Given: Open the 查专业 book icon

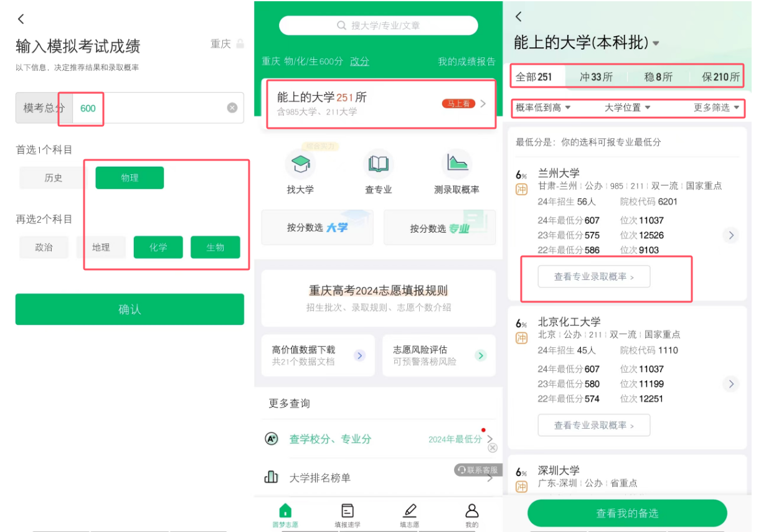Looking at the screenshot, I should click(378, 165).
